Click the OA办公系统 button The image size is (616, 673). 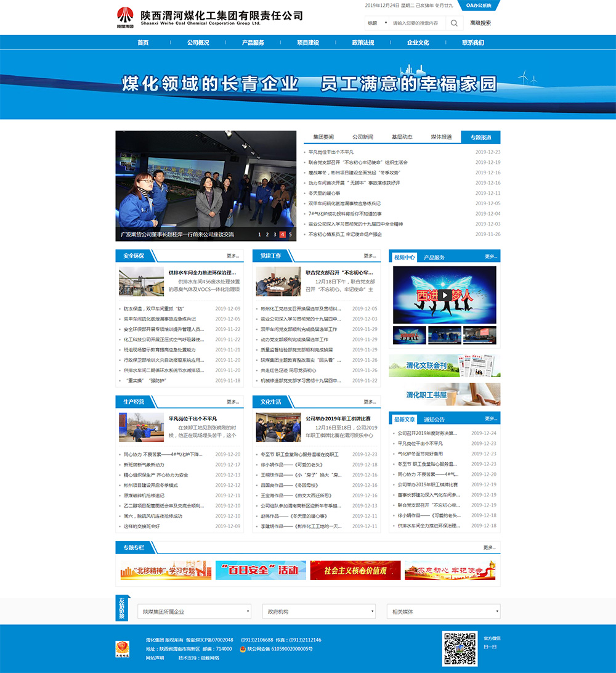[479, 6]
